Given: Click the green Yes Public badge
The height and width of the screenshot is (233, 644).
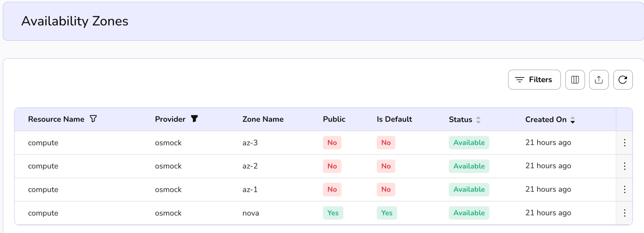Looking at the screenshot, I should pyautogui.click(x=333, y=213).
